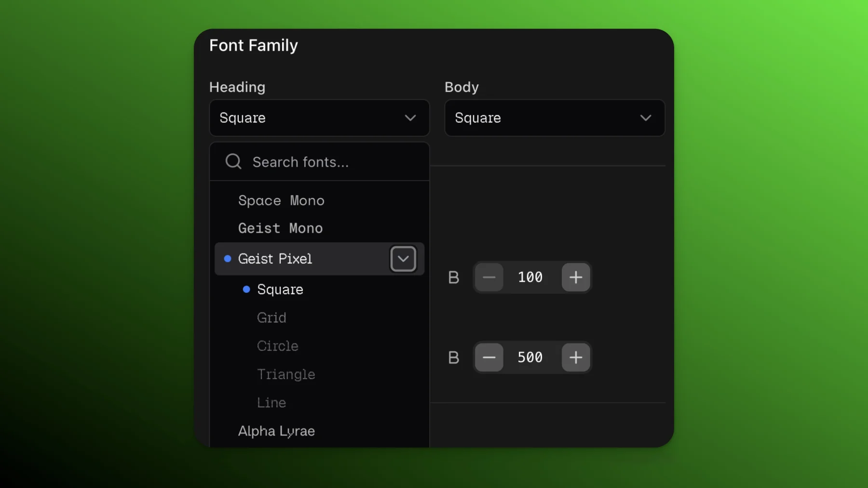Click the B weight indicator beside 100

pyautogui.click(x=453, y=277)
